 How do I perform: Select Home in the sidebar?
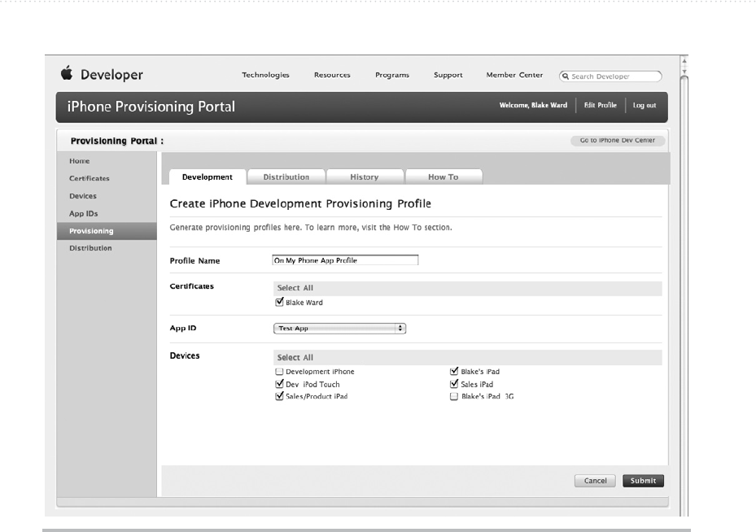(80, 161)
